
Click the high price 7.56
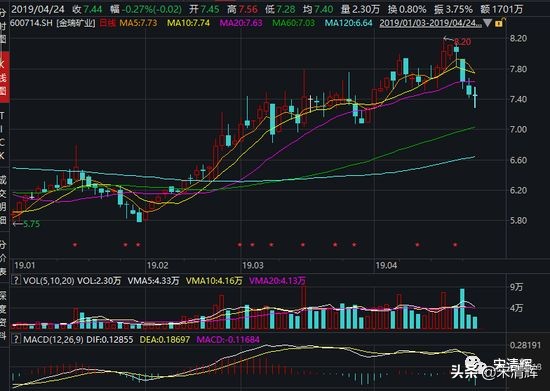click(x=248, y=9)
